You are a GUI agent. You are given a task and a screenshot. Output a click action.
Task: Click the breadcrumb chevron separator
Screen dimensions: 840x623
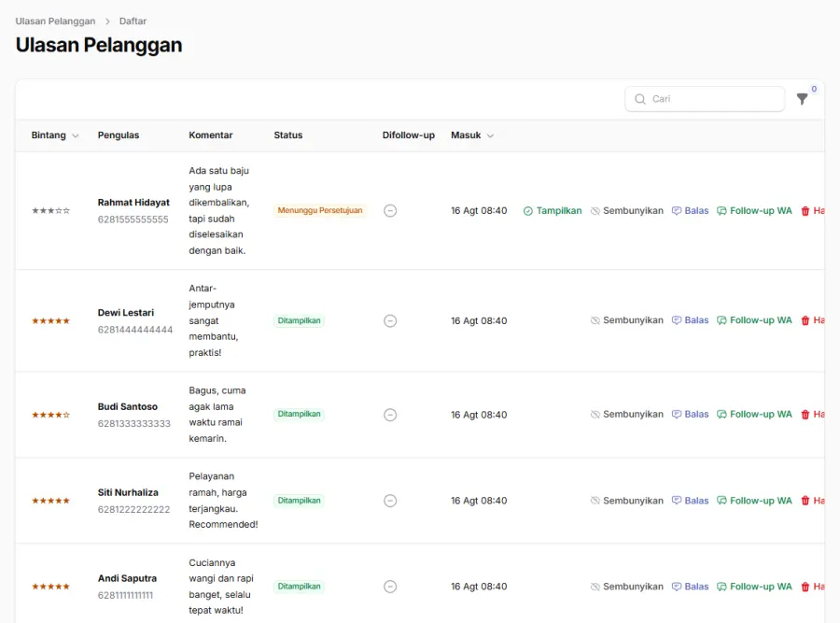107,21
